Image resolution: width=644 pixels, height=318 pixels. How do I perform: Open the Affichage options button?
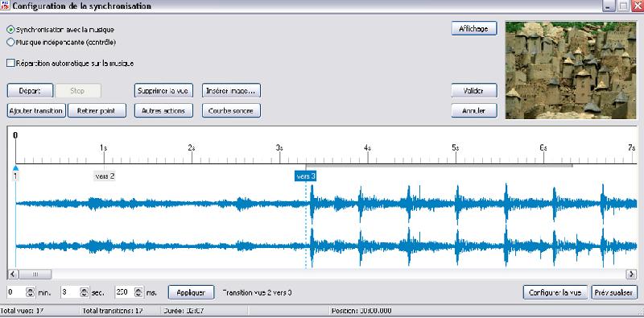(474, 29)
